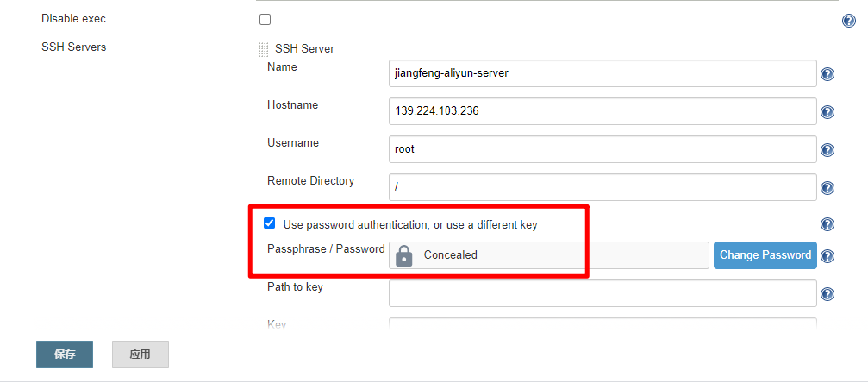Viewport: 868px width, 383px height.
Task: Focus the empty Path to key field
Action: 603,293
